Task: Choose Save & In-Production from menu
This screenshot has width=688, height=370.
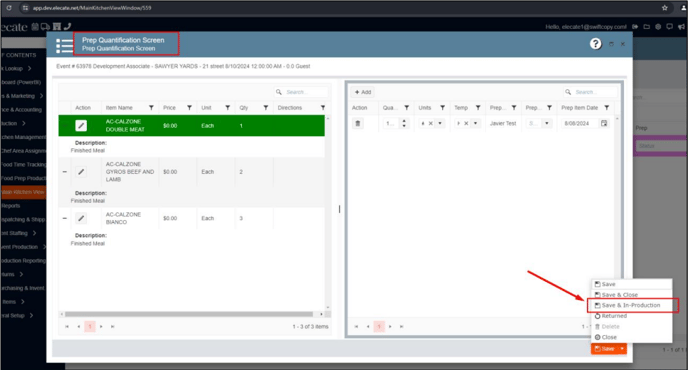Action: 631,305
